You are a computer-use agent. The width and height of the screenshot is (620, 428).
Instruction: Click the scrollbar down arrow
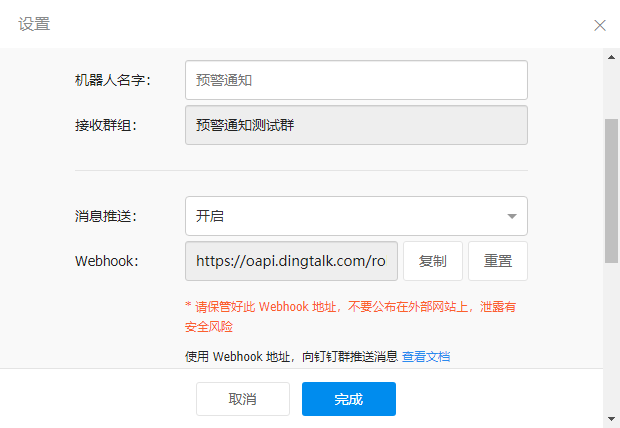[611, 419]
